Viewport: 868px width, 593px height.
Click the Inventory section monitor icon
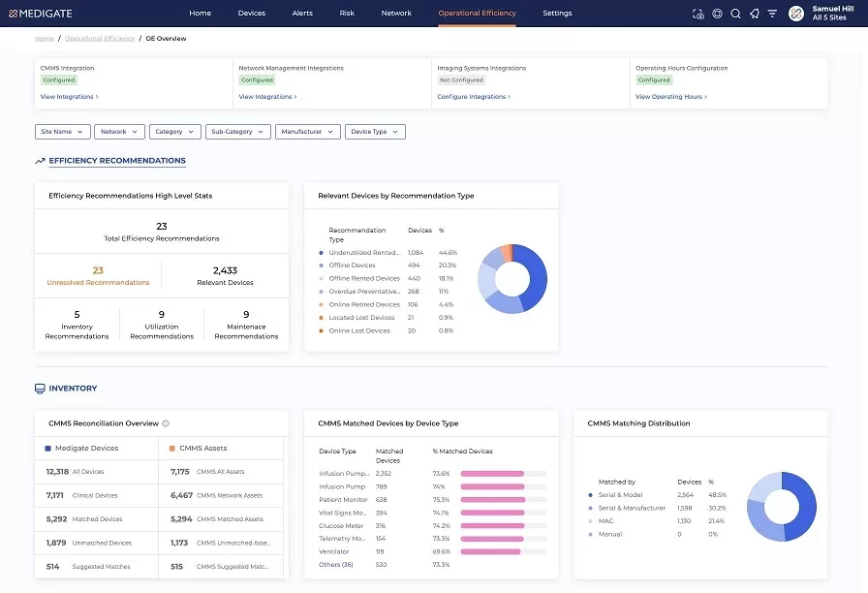click(40, 389)
